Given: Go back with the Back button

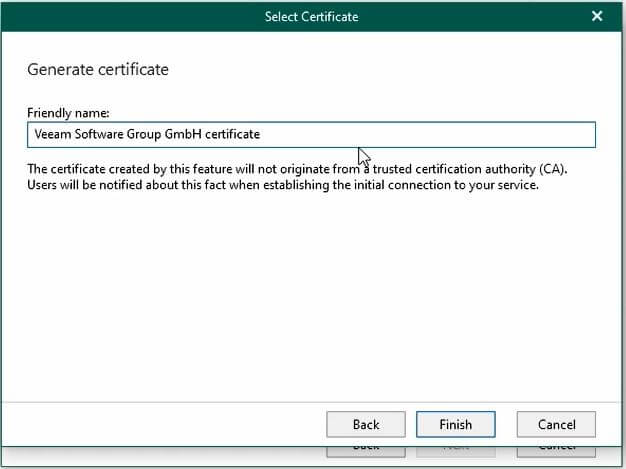Looking at the screenshot, I should (x=366, y=424).
